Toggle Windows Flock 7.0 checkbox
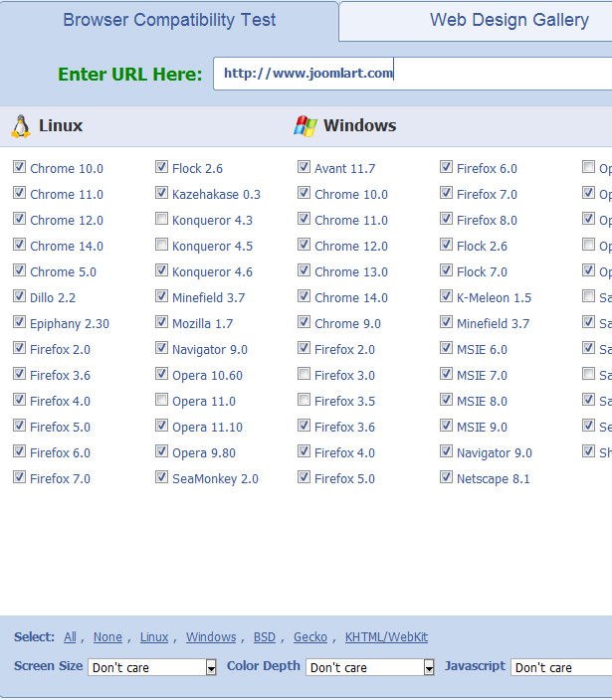 tap(446, 270)
